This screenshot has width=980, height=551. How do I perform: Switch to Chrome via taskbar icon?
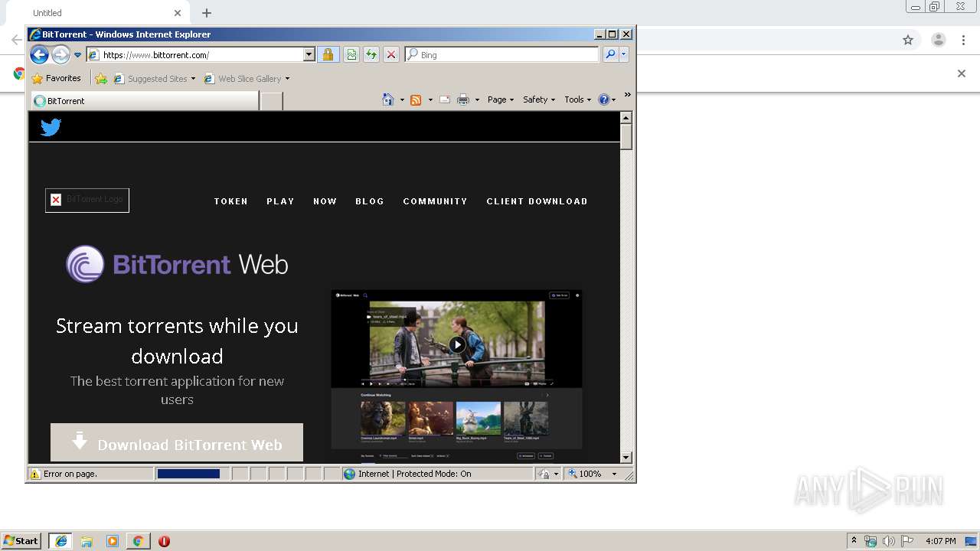138,541
